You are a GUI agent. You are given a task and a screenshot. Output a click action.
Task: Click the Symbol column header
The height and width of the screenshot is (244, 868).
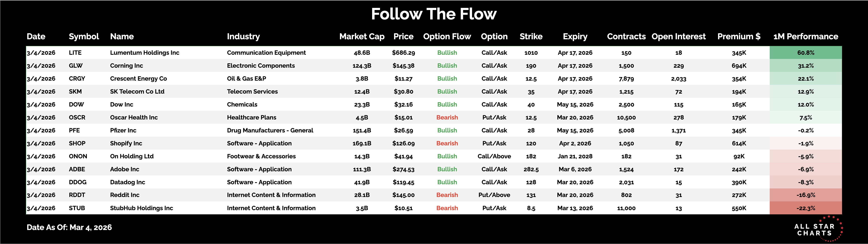click(84, 36)
